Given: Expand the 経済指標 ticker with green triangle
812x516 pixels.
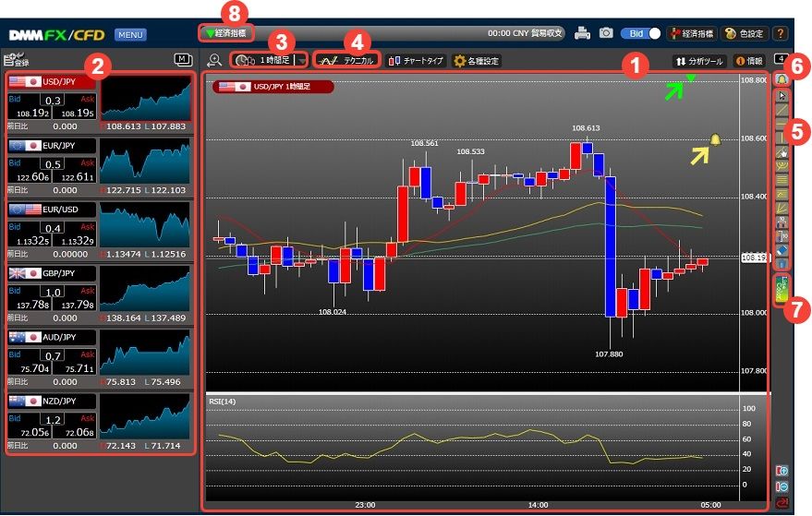Looking at the screenshot, I should 225,33.
